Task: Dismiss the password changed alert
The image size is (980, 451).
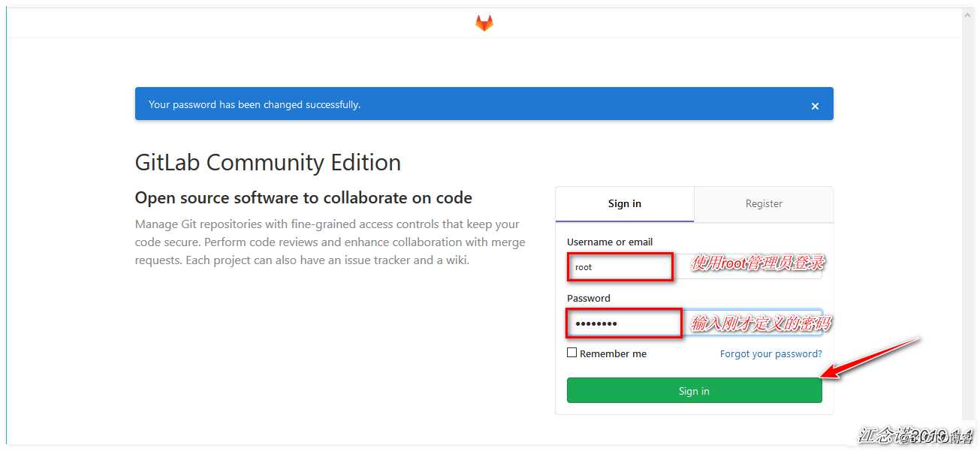Action: [815, 107]
